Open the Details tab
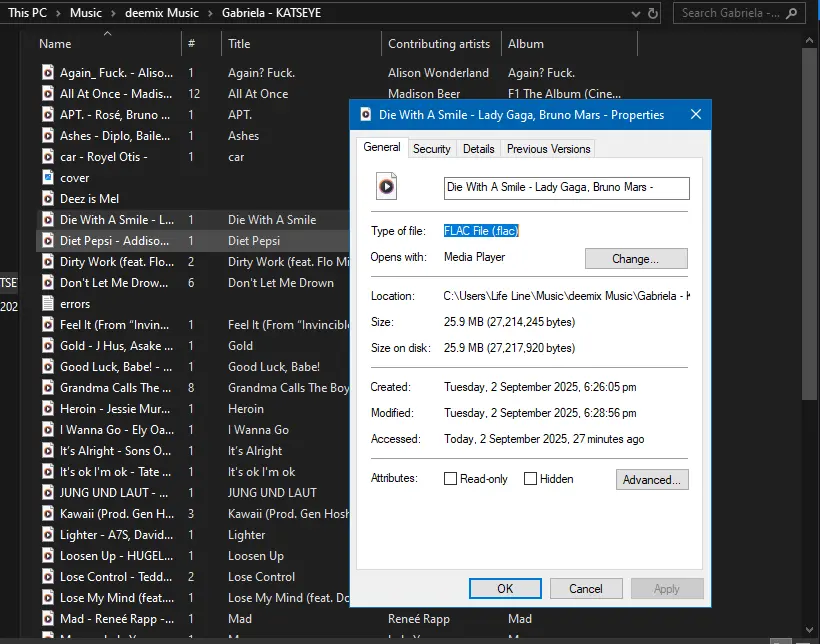This screenshot has width=820, height=644. click(479, 149)
